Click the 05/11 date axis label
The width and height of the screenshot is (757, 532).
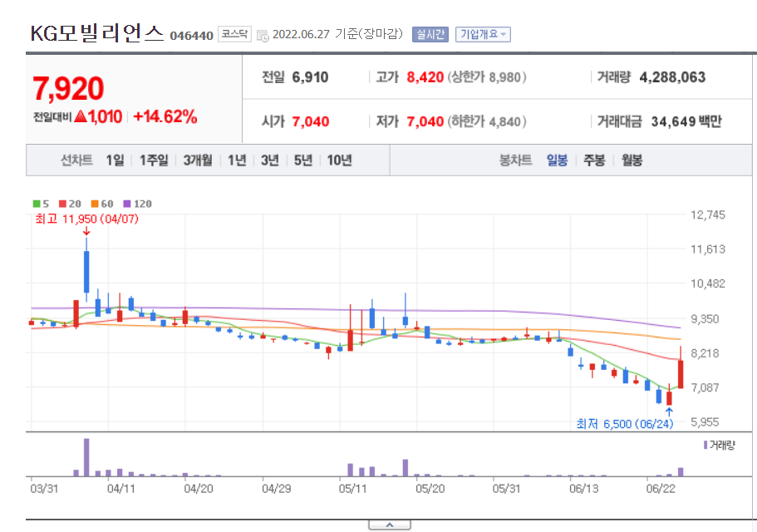352,489
